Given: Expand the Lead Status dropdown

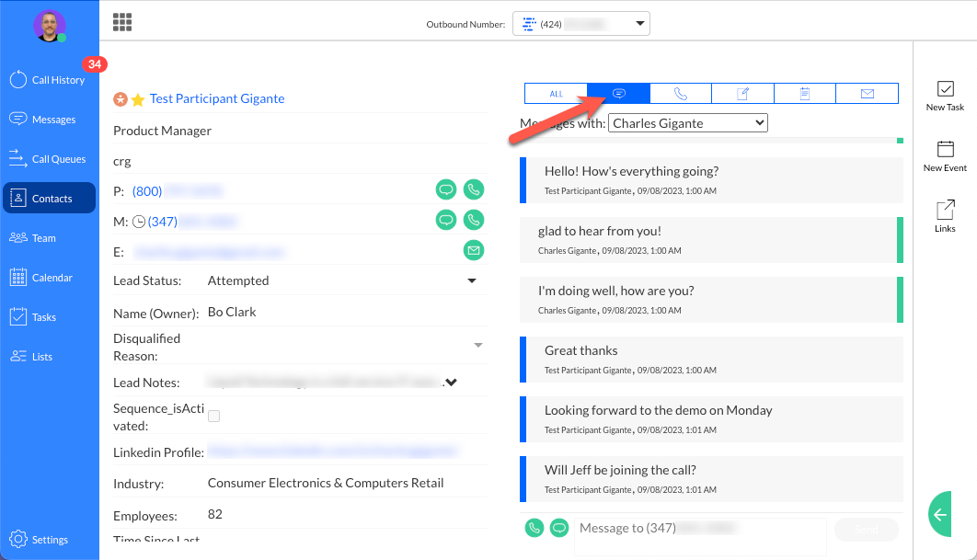Looking at the screenshot, I should [472, 280].
